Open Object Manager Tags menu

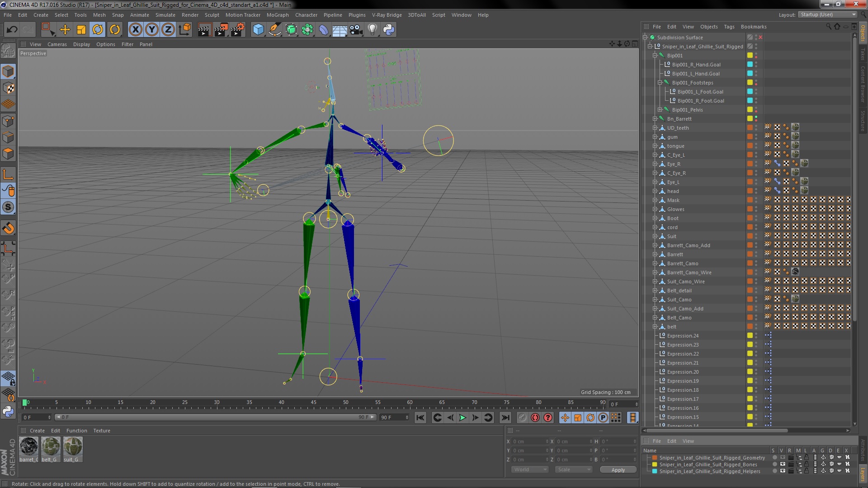pos(729,27)
